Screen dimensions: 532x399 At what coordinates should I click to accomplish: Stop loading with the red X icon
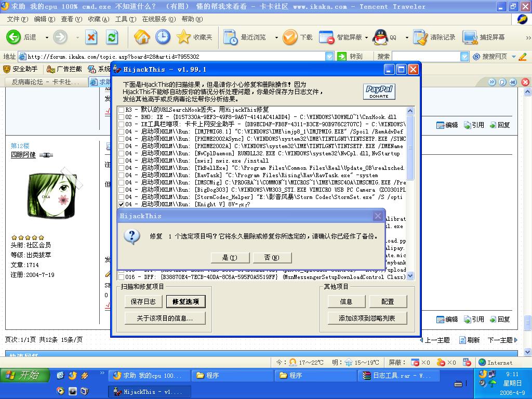[91, 37]
